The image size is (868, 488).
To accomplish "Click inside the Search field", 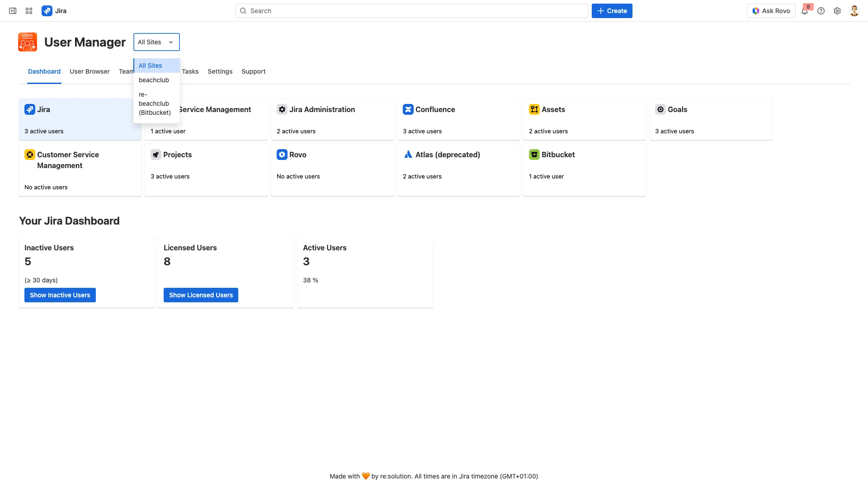I will [411, 10].
